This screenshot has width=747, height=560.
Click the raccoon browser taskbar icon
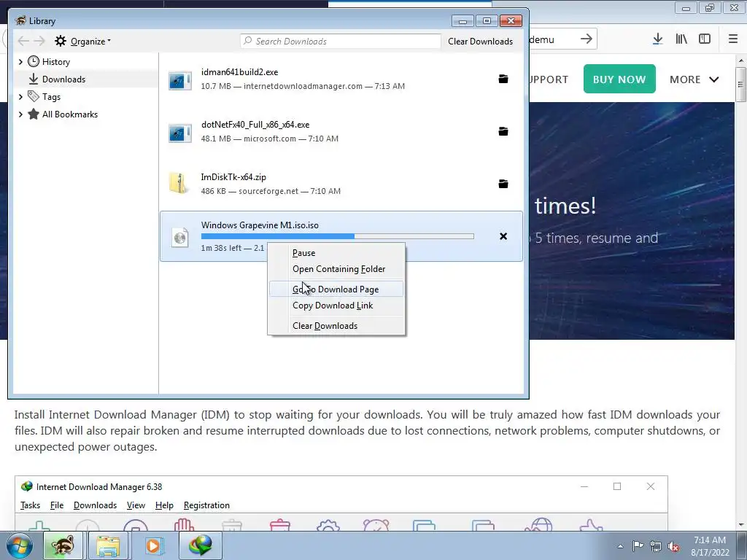63,545
